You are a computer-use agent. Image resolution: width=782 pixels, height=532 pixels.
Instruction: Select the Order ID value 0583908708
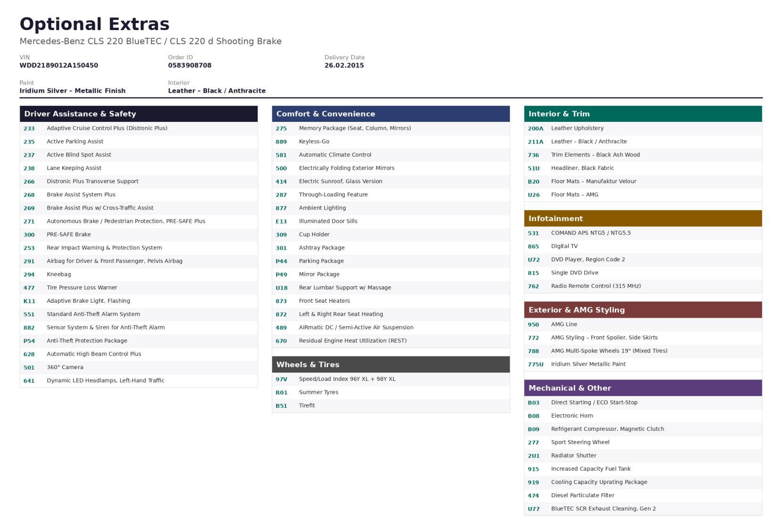point(190,65)
